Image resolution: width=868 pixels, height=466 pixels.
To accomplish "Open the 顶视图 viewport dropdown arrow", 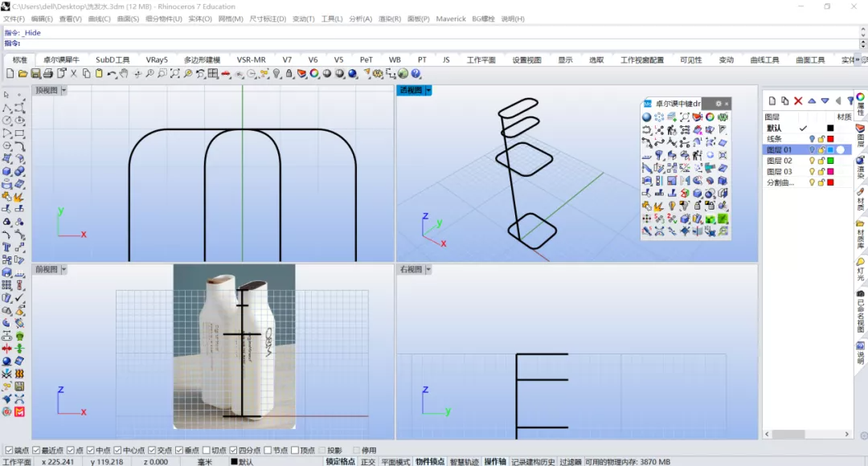I will pos(63,90).
